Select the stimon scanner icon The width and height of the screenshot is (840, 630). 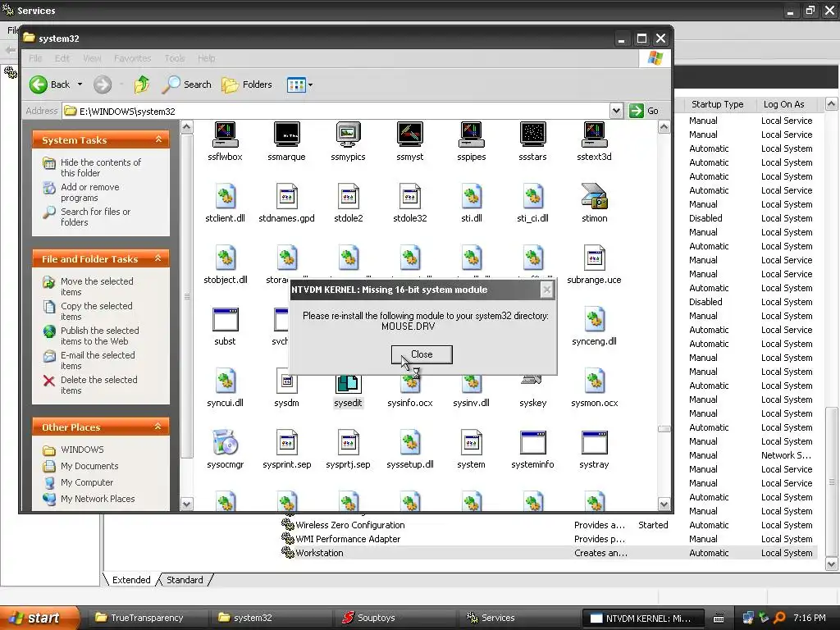pos(594,196)
